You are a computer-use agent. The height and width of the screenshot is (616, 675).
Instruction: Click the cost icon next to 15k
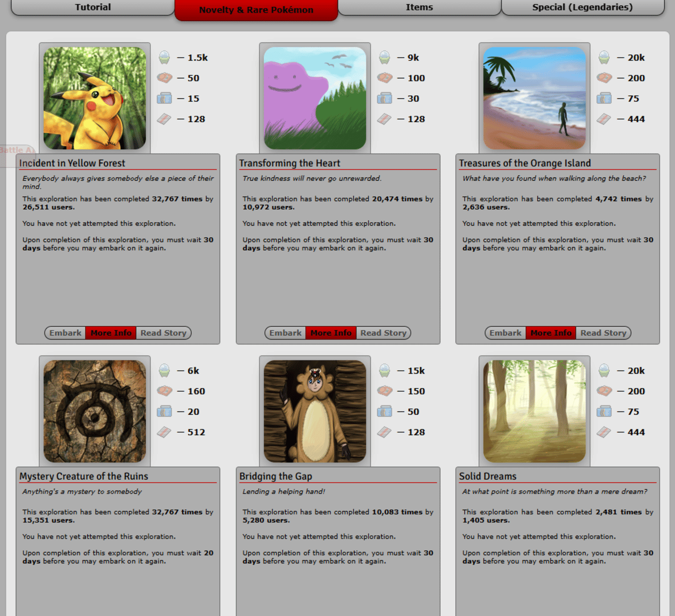(384, 371)
